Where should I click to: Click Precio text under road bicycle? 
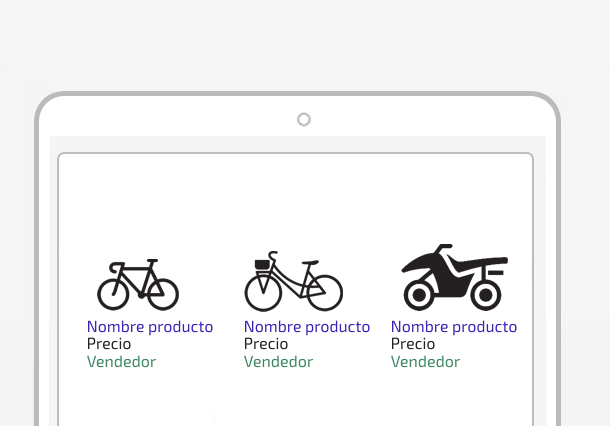[x=109, y=344]
